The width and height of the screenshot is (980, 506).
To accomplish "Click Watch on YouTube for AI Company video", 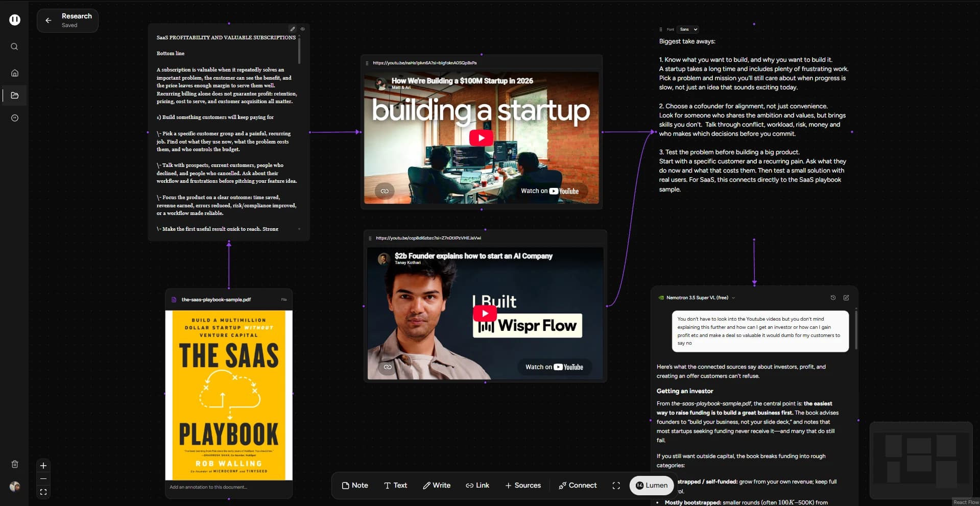I will coord(554,367).
